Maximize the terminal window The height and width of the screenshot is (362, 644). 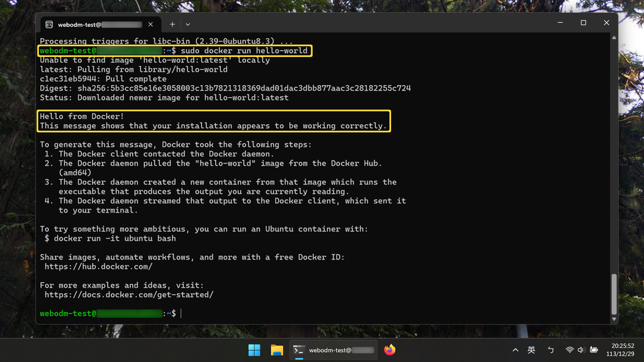coord(583,23)
